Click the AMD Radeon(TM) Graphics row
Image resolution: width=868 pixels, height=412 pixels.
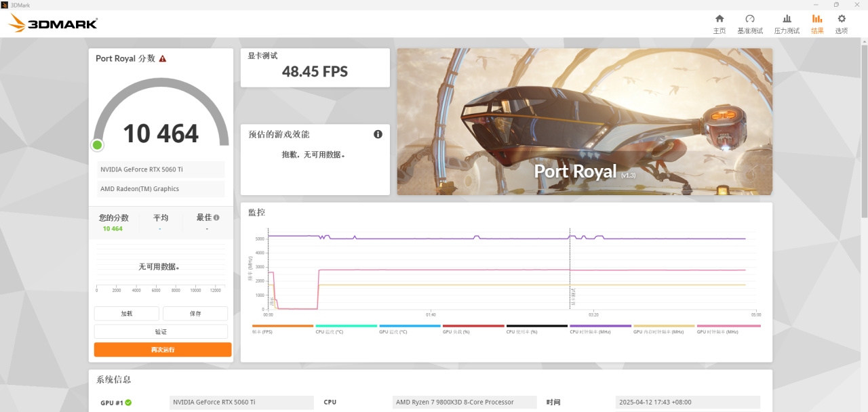click(161, 189)
